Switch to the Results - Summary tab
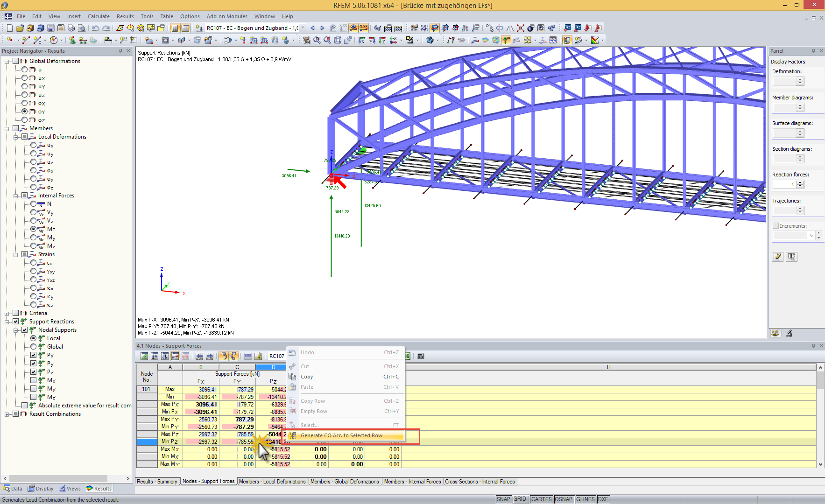 (x=157, y=482)
